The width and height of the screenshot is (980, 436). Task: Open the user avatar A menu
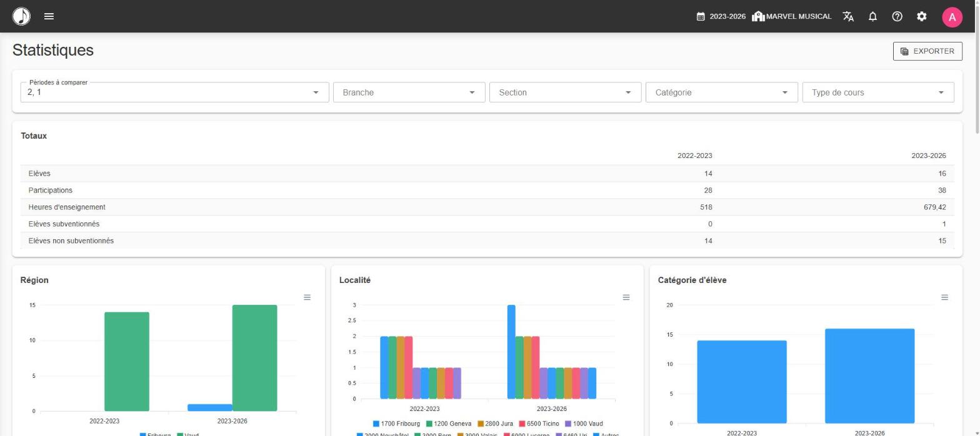click(952, 17)
